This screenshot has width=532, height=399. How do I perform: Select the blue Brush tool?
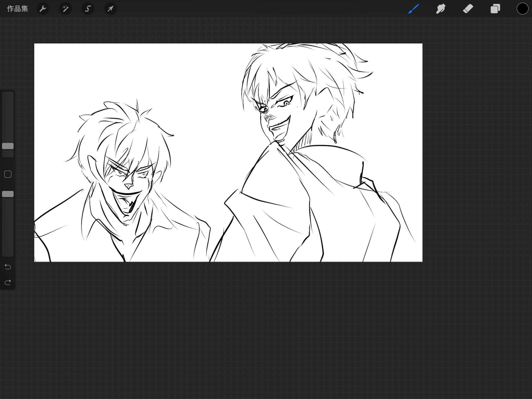click(414, 9)
